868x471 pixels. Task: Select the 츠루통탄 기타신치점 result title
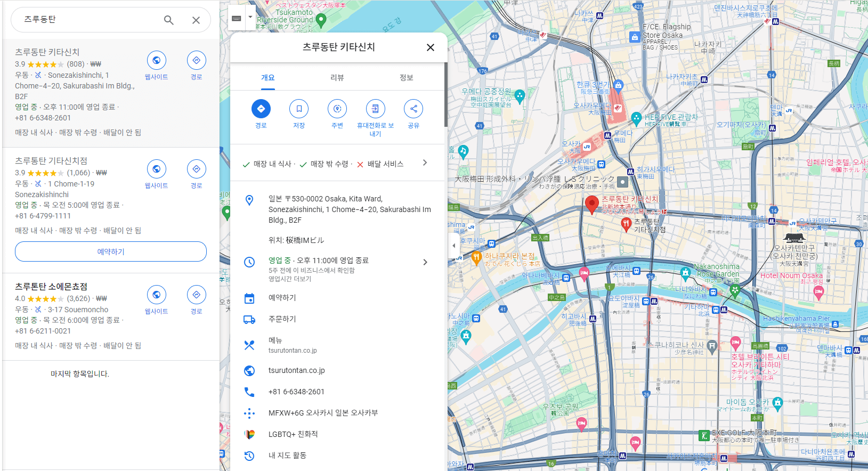pyautogui.click(x=51, y=161)
